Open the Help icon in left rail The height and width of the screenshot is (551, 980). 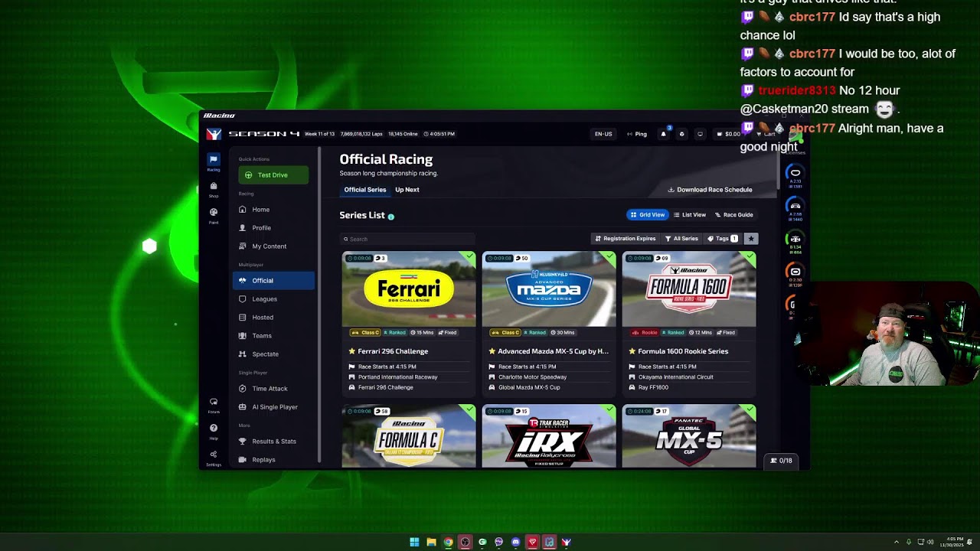click(x=214, y=431)
